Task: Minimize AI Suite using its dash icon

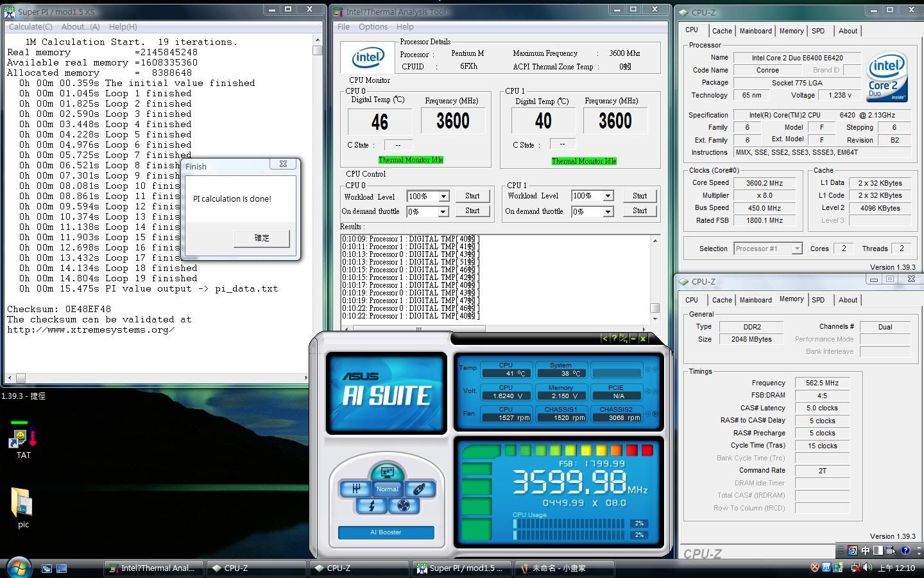Action: [633, 338]
